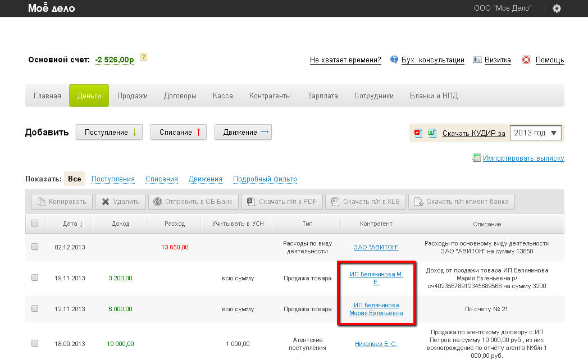Expand the Подробный фильтр panel

pyautogui.click(x=265, y=179)
